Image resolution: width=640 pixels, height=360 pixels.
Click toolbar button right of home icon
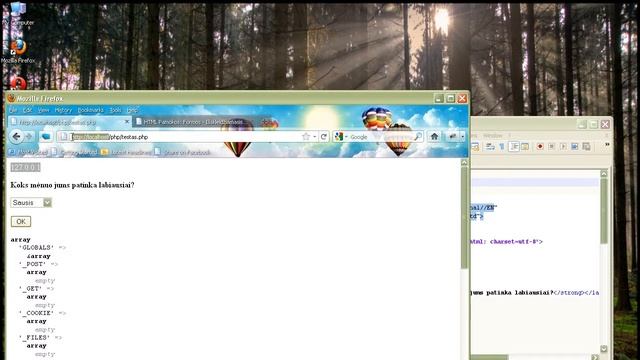click(x=452, y=137)
